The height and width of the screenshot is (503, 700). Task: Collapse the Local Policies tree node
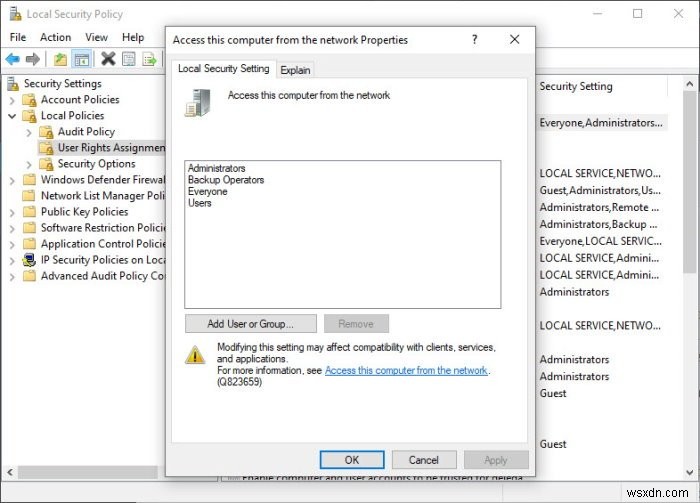12,116
